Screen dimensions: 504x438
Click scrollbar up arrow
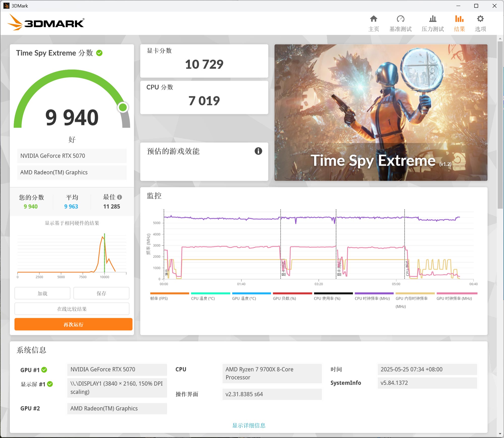click(x=500, y=38)
